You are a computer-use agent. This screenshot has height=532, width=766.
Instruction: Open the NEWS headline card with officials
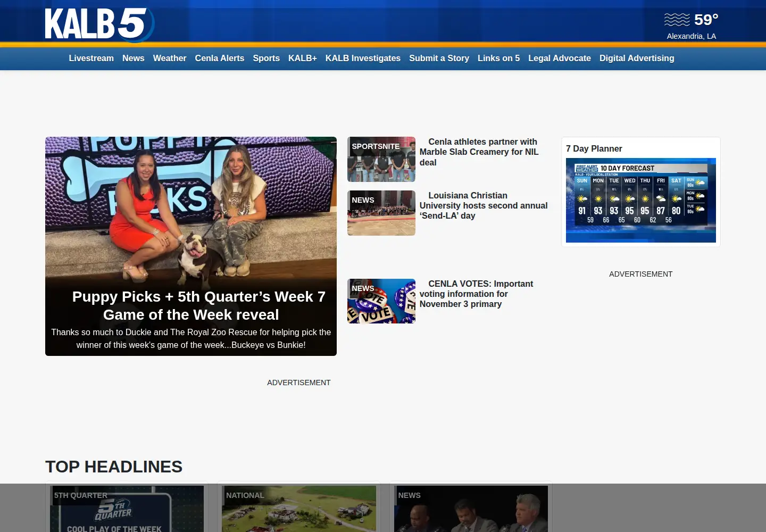click(x=471, y=509)
